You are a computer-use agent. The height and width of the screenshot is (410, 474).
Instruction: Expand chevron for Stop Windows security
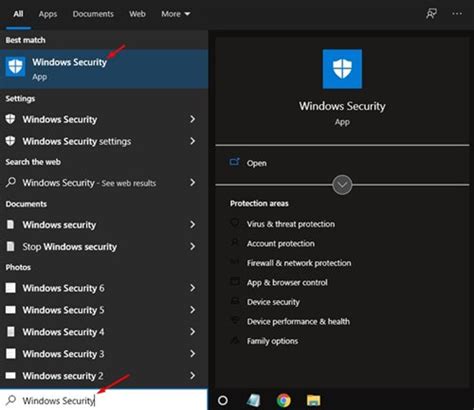pos(192,247)
